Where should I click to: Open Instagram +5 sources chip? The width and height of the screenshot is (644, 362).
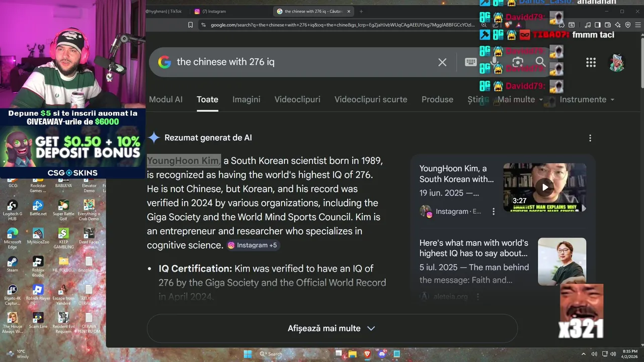tap(252, 245)
